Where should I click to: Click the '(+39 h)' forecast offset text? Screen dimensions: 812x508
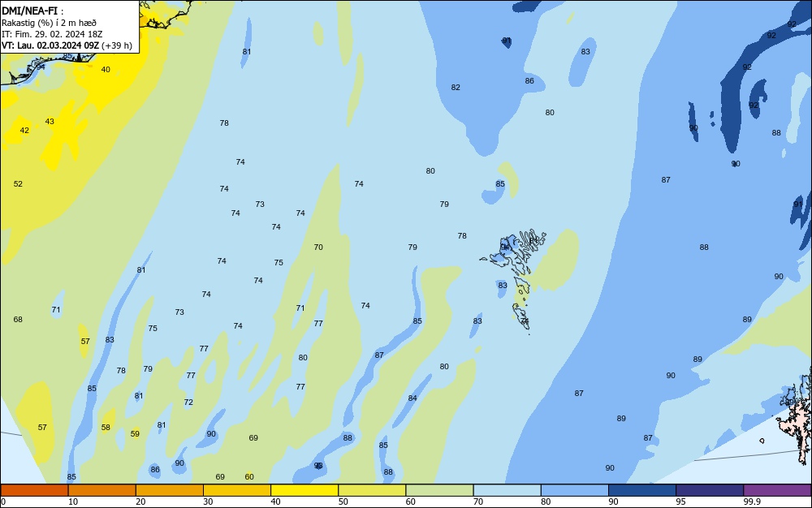[x=116, y=45]
